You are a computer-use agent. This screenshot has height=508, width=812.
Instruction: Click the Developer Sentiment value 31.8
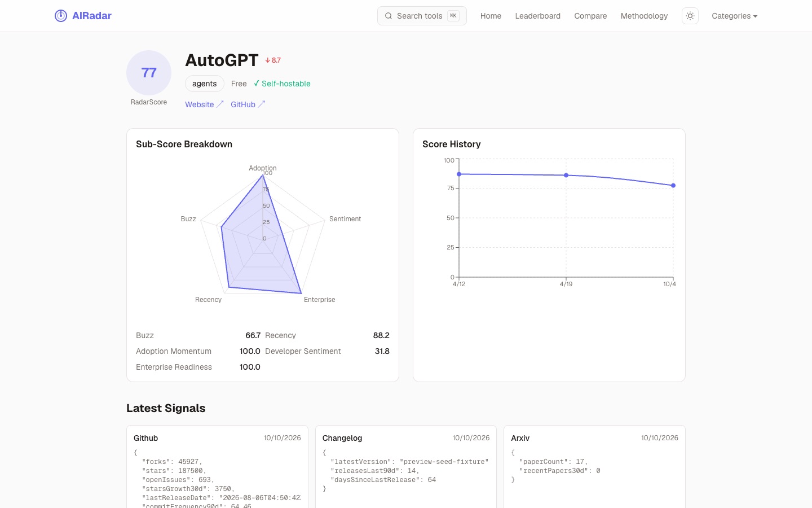coord(382,351)
